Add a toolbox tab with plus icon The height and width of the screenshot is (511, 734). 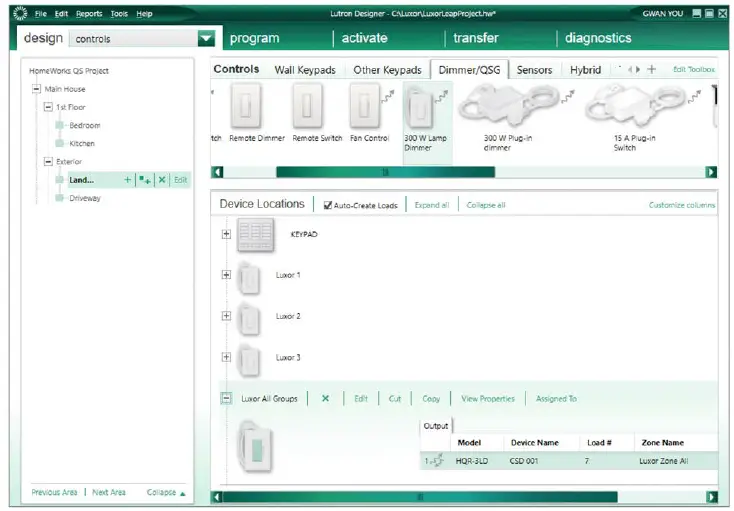[x=651, y=69]
